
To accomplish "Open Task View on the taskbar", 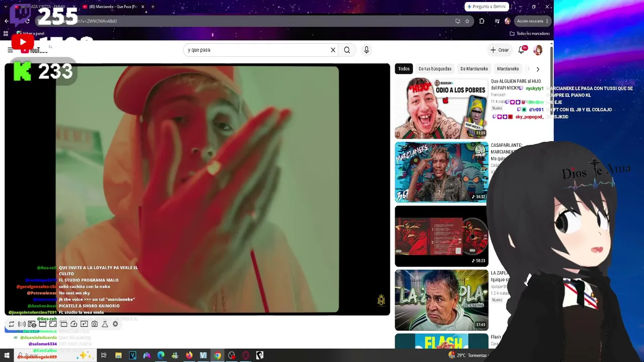I will [x=104, y=355].
